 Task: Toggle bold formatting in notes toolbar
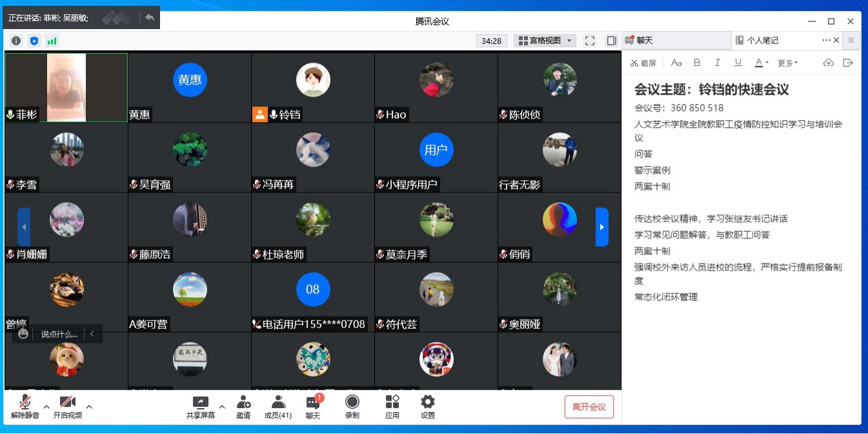pos(697,63)
